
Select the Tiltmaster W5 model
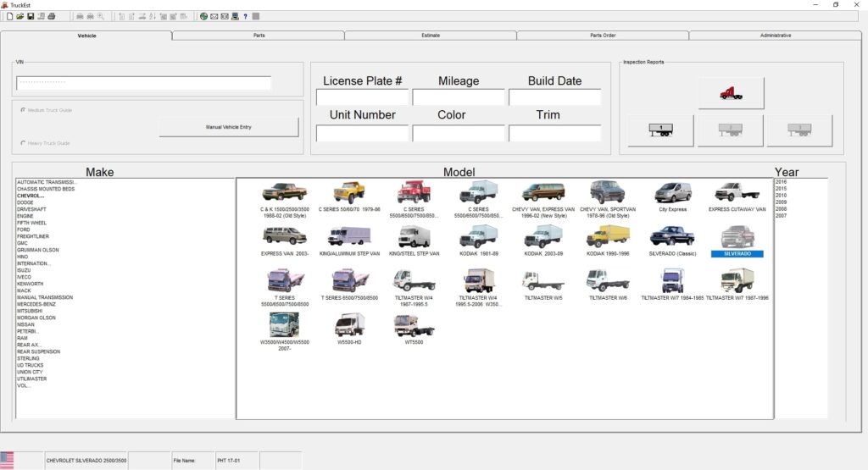pyautogui.click(x=543, y=285)
